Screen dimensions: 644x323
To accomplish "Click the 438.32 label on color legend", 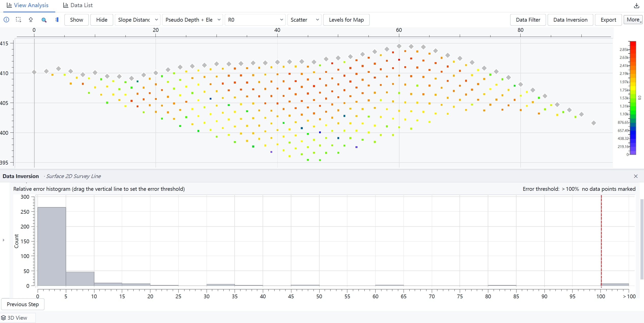I will click(623, 138).
